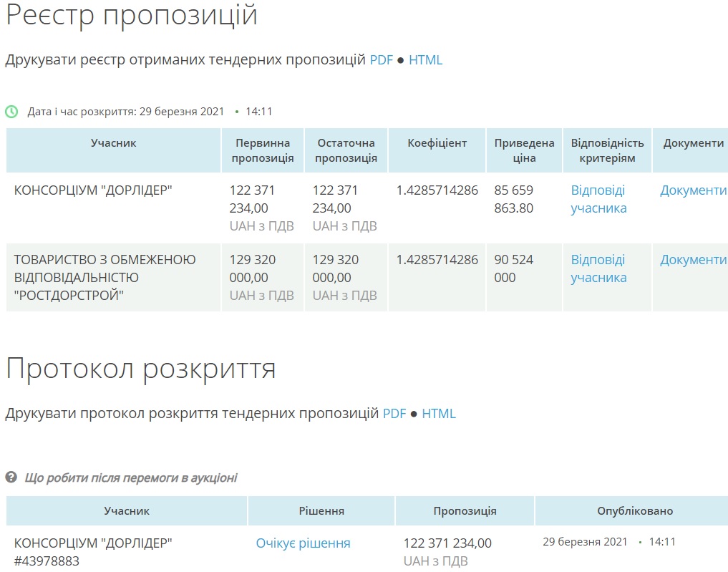
Task: View the opening protocol in HTML
Action: coord(438,414)
